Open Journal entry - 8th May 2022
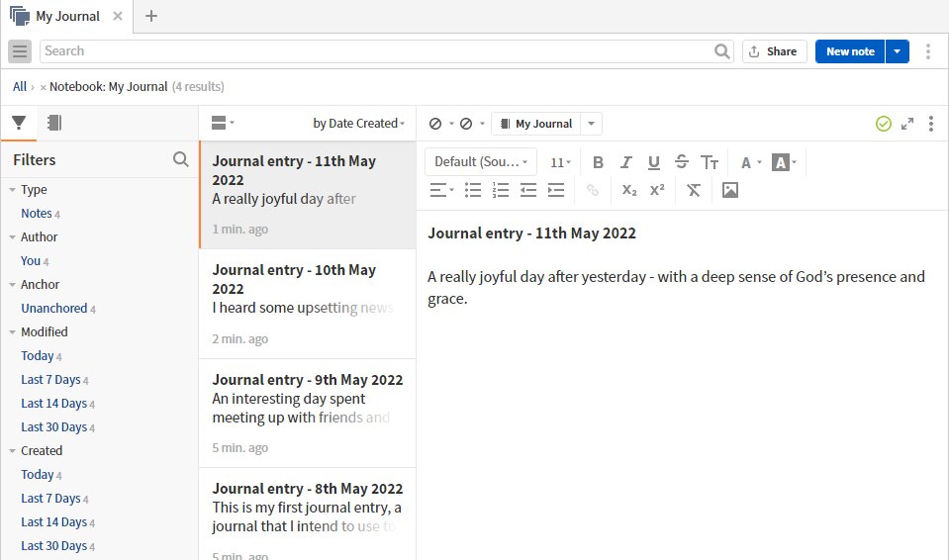The width and height of the screenshot is (949, 560). 308,514
